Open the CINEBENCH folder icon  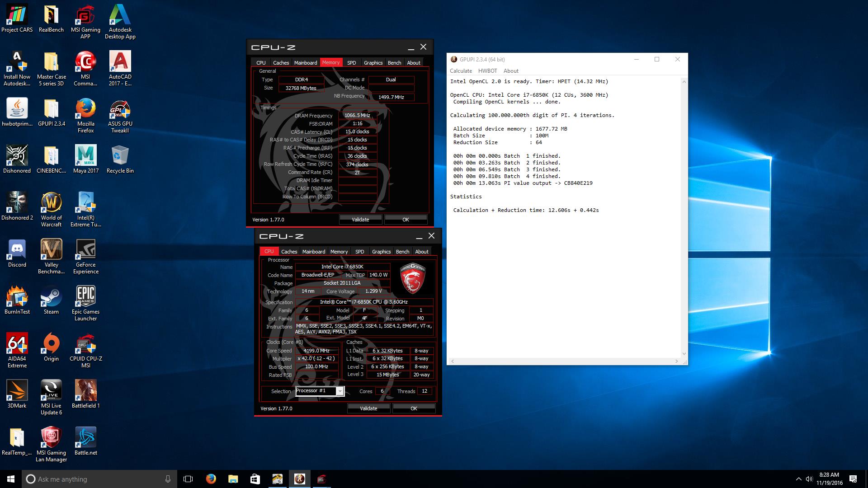[x=51, y=160]
